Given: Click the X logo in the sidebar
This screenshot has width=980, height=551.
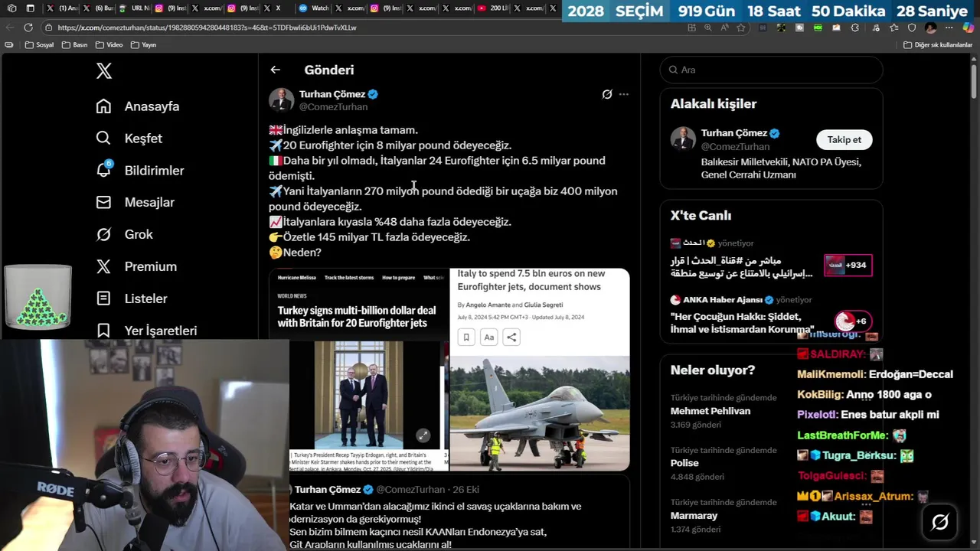Looking at the screenshot, I should pos(104,71).
